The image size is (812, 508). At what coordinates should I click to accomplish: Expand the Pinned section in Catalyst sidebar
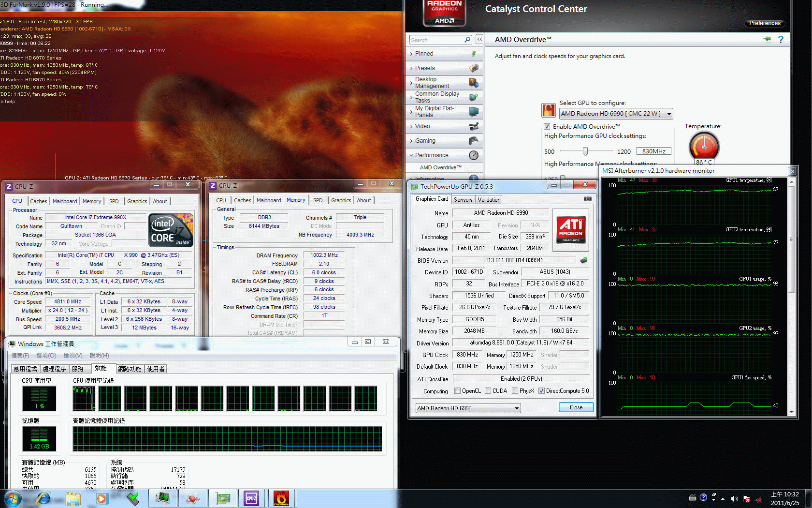[x=444, y=54]
